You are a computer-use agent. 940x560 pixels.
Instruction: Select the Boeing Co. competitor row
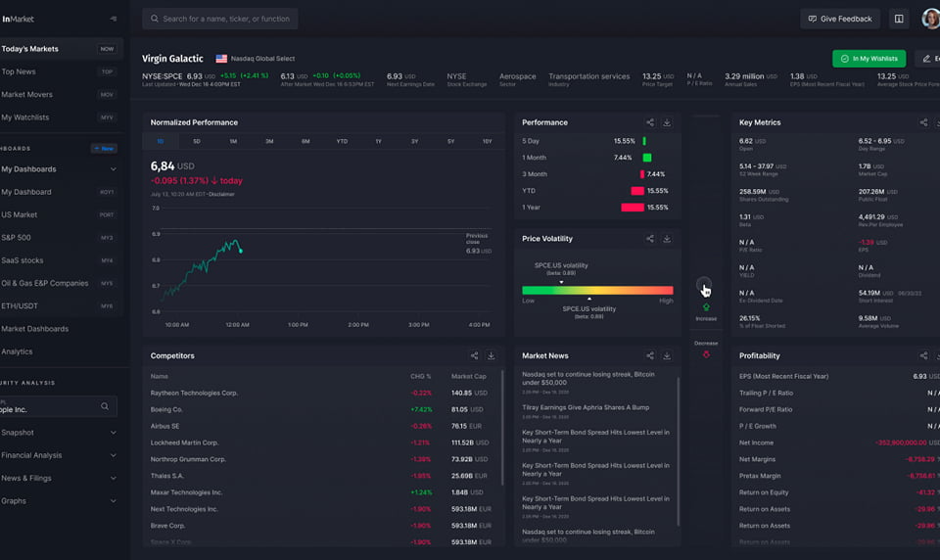point(322,409)
